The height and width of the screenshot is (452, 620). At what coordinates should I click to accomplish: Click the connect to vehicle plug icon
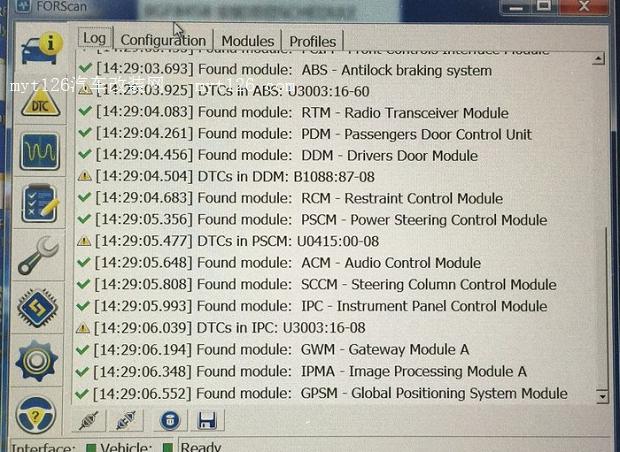click(x=89, y=420)
